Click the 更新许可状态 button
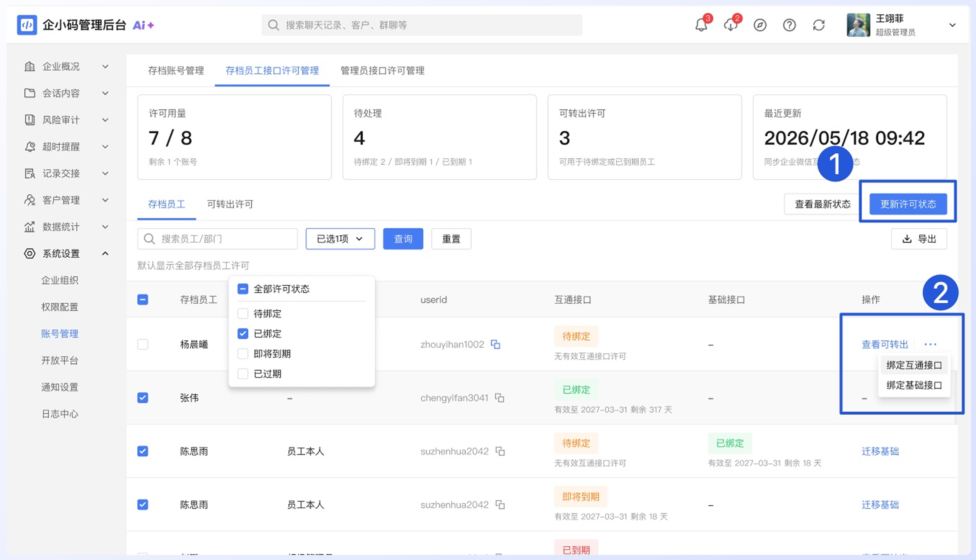 point(908,204)
